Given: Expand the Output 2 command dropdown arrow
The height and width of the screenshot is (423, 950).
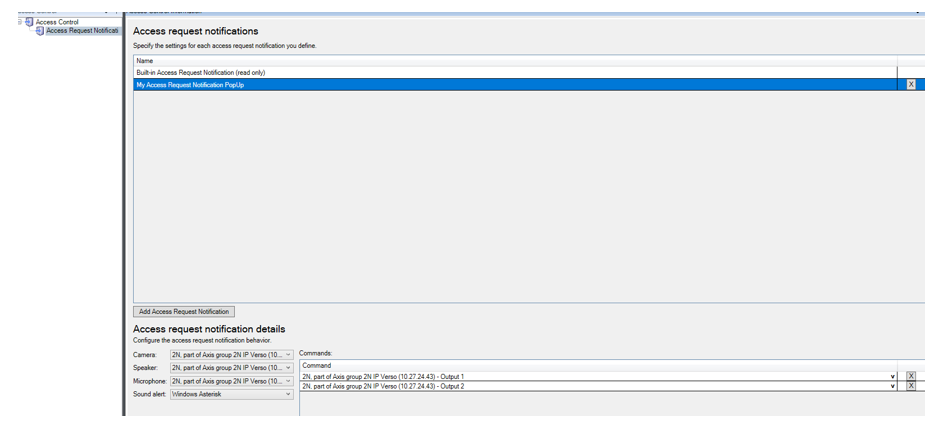Looking at the screenshot, I should point(892,386).
